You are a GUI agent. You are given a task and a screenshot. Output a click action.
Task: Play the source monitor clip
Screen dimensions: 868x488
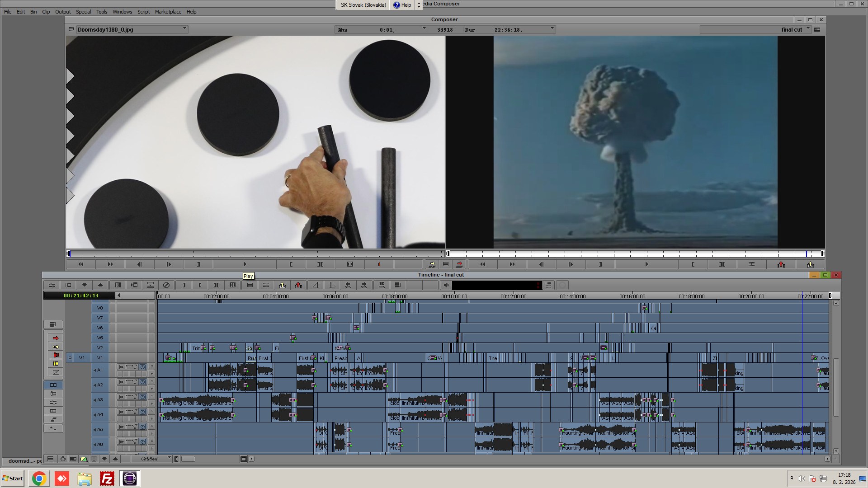245,264
